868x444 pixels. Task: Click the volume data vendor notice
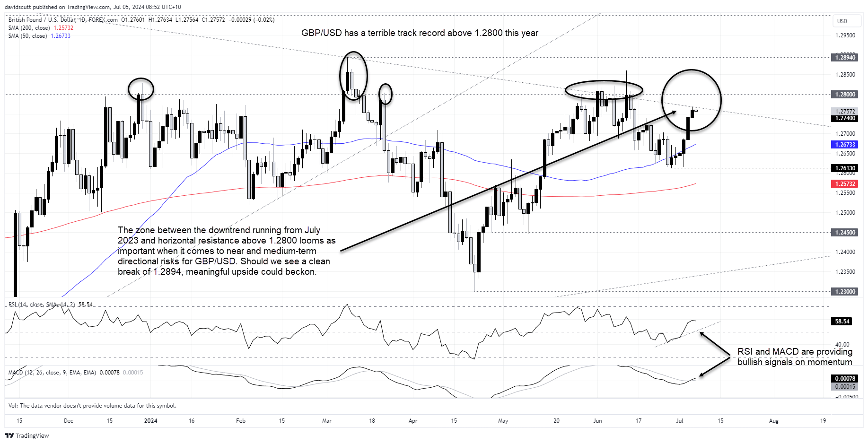click(92, 406)
